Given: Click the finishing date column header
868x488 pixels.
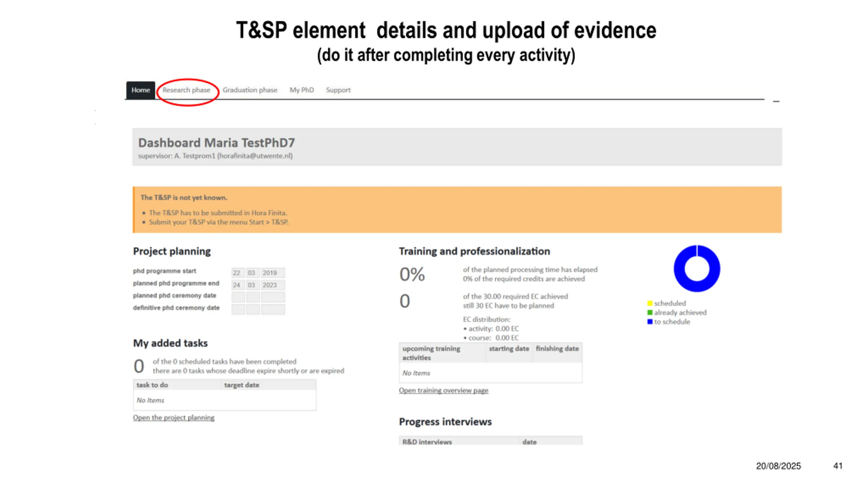Looking at the screenshot, I should click(x=557, y=353).
